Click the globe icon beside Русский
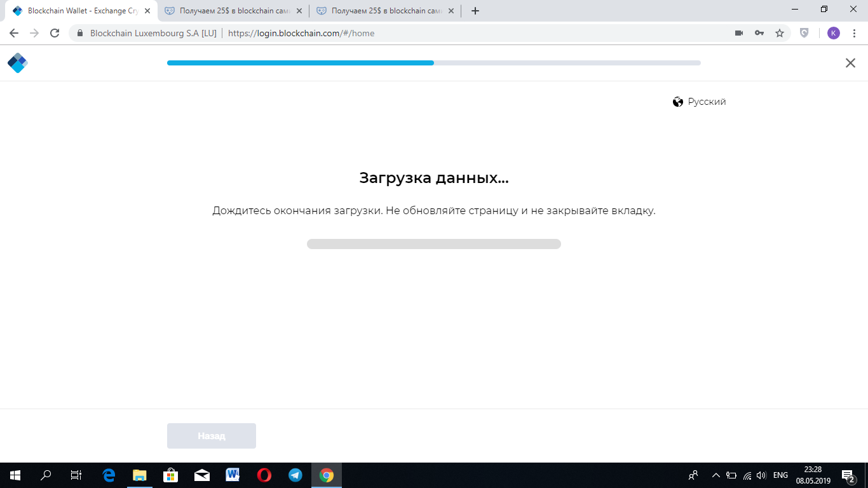This screenshot has width=868, height=488. click(x=678, y=102)
